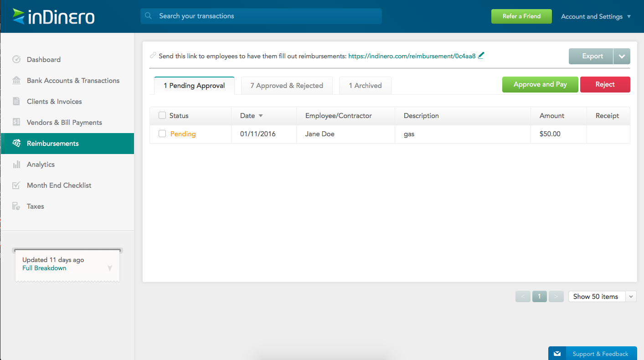Viewport: 644px width, 360px height.
Task: Open Taxes section
Action: [x=36, y=206]
